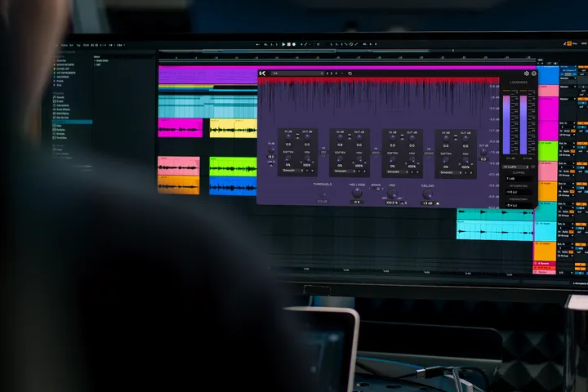Click the third stage OUT dB knob

coord(412,139)
